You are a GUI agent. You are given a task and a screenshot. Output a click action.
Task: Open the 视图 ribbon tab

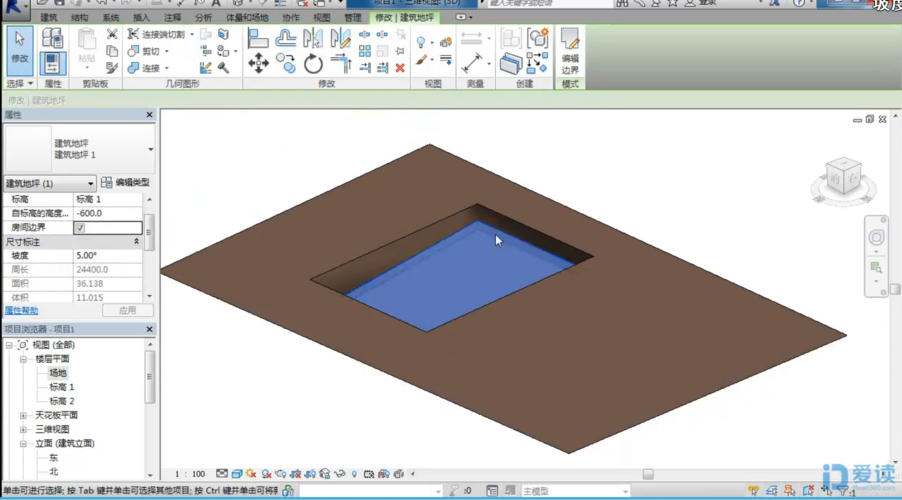(321, 18)
